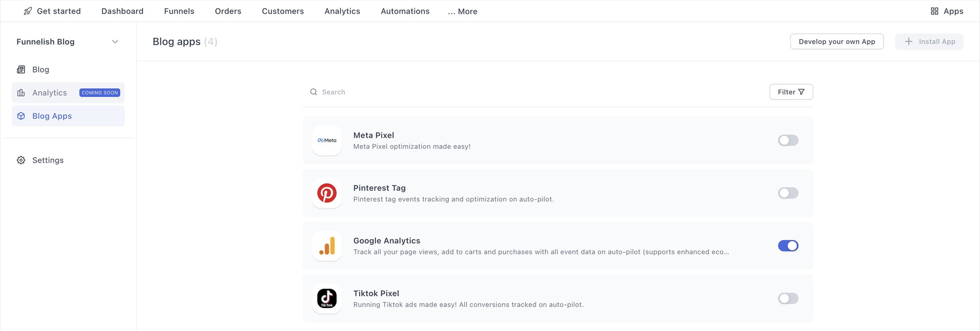
Task: Click the Pinterest Tag app title
Action: (380, 188)
